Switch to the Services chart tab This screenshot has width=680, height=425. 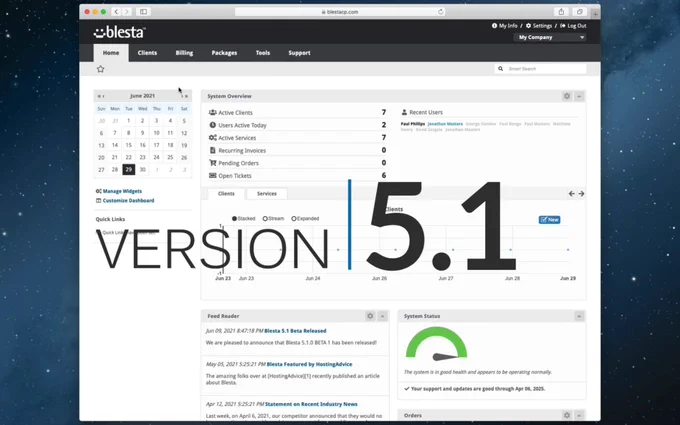point(267,194)
